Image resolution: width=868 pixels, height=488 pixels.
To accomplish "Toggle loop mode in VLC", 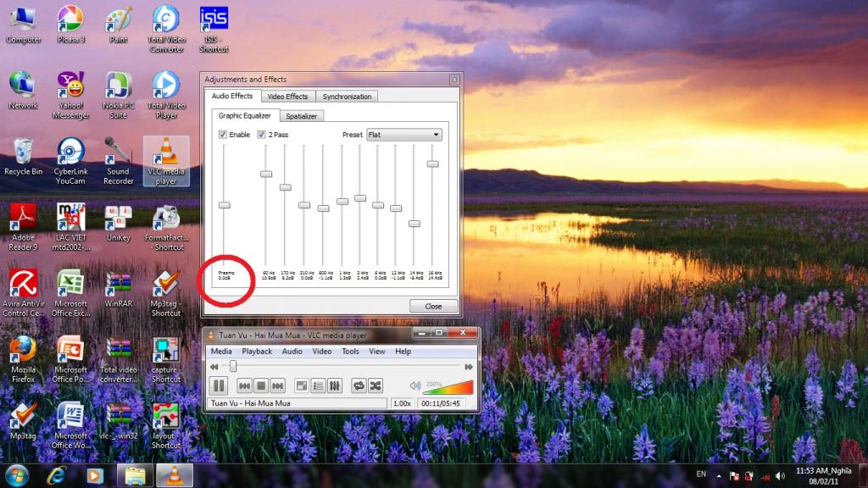I will click(359, 385).
